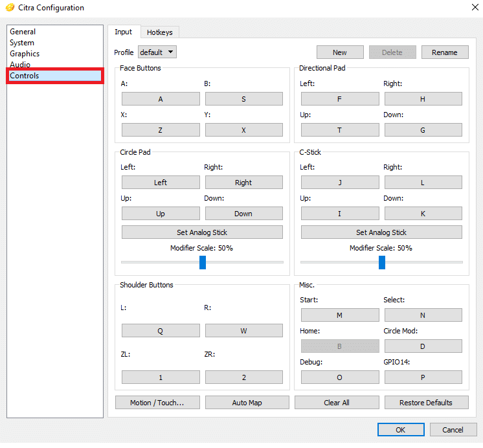Click the Citra lemon icon in title bar
This screenshot has height=448, width=483.
(x=10, y=8)
